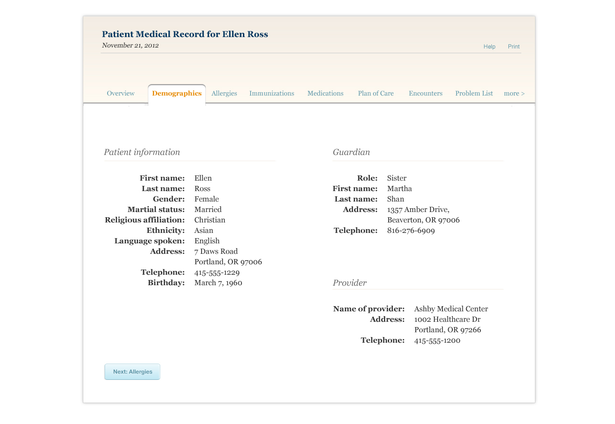Click the date November 21, 2012
Image resolution: width=615 pixels, height=424 pixels.
(x=130, y=45)
